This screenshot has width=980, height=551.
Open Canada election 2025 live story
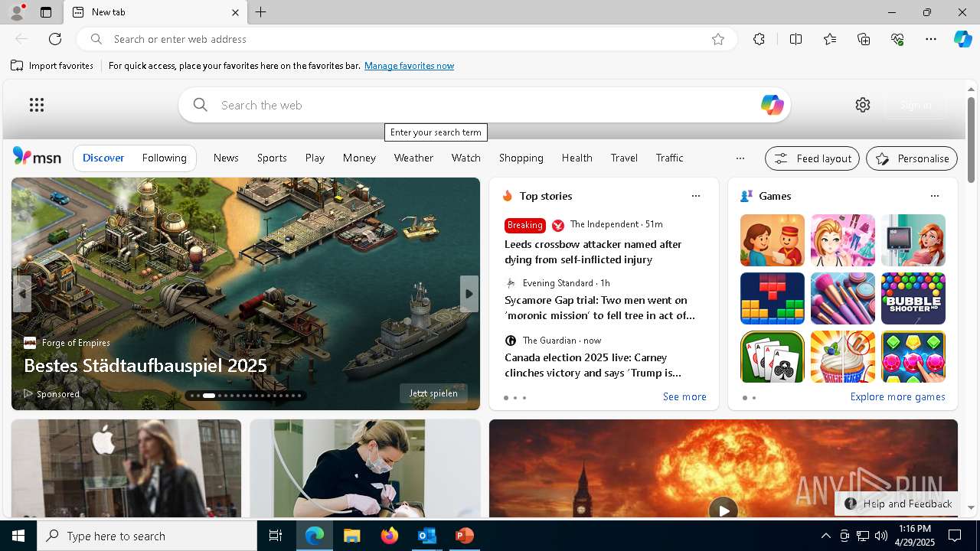(x=593, y=365)
